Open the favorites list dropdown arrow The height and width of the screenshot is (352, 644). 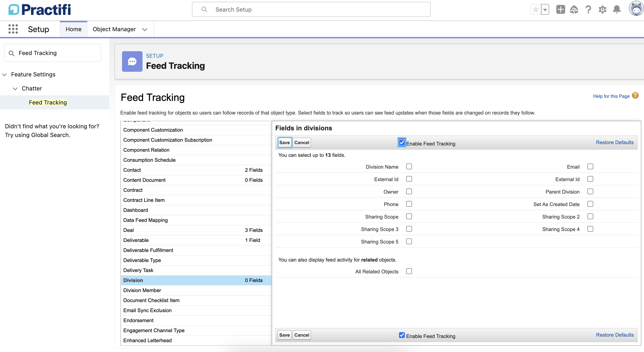point(545,10)
